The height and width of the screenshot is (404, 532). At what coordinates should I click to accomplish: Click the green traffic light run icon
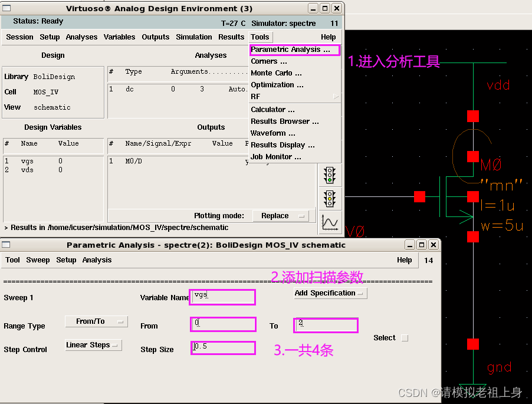[x=330, y=175]
